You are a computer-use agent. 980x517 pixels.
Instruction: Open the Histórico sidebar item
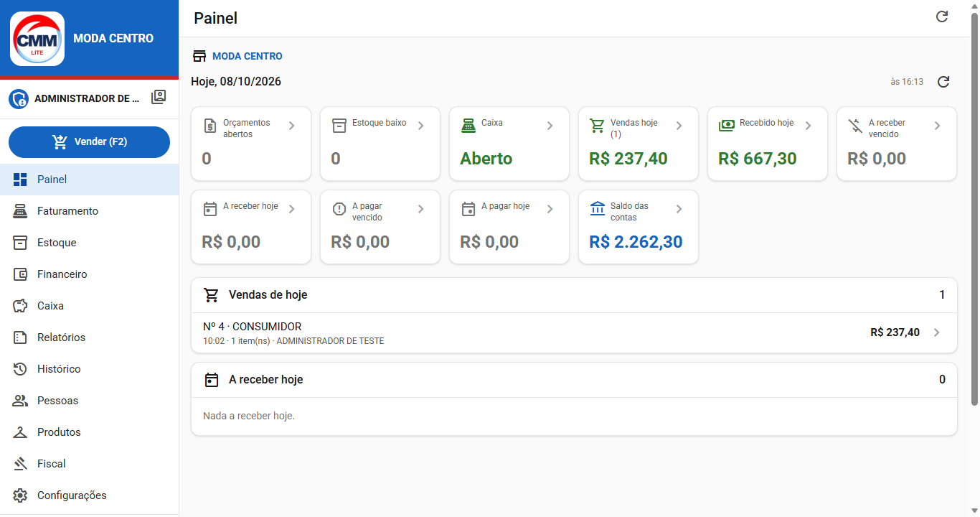point(90,369)
